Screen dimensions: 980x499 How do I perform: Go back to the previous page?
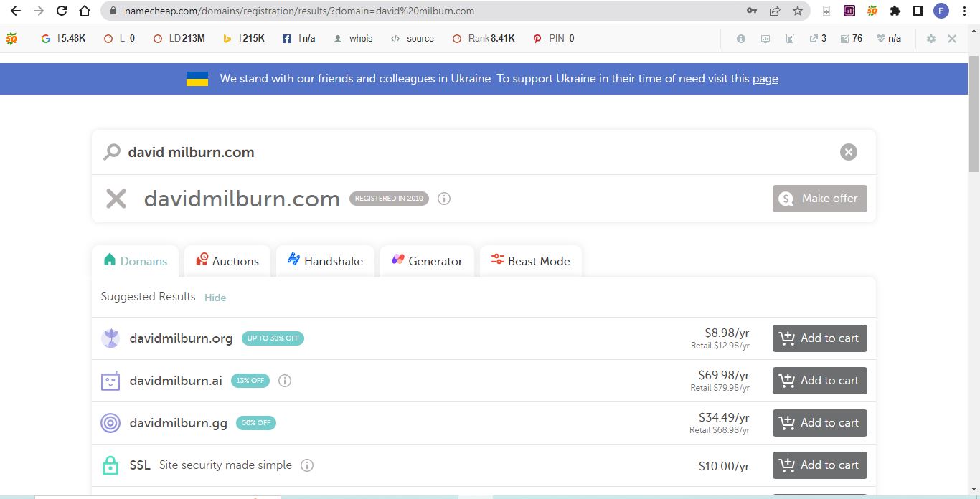(x=15, y=11)
